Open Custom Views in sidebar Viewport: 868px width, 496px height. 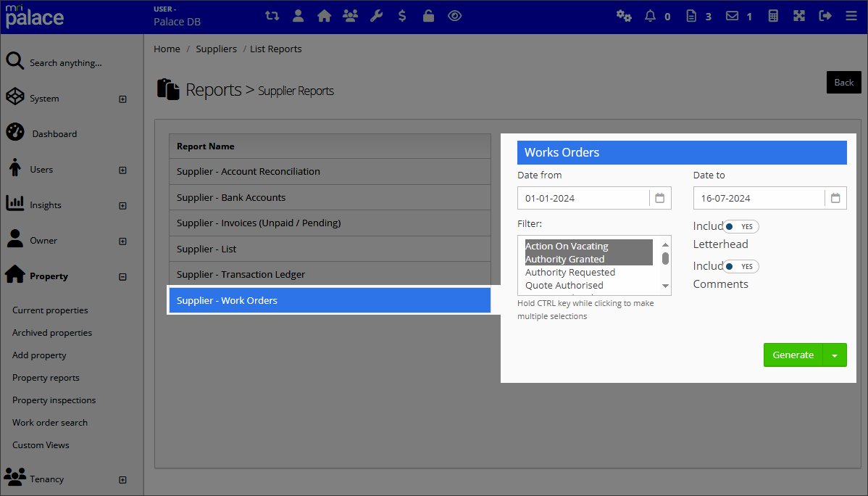[41, 445]
